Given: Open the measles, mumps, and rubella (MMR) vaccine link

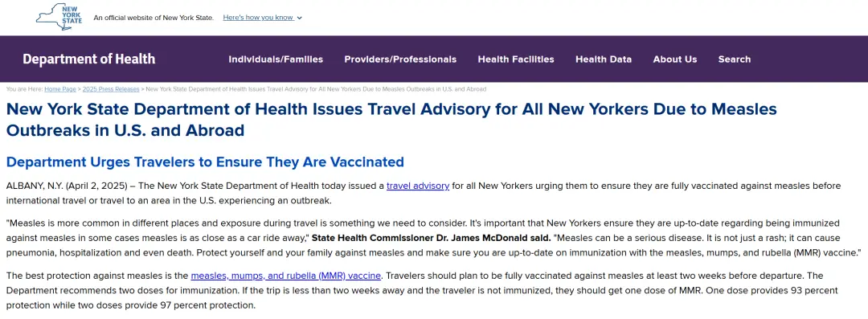Looking at the screenshot, I should 285,276.
